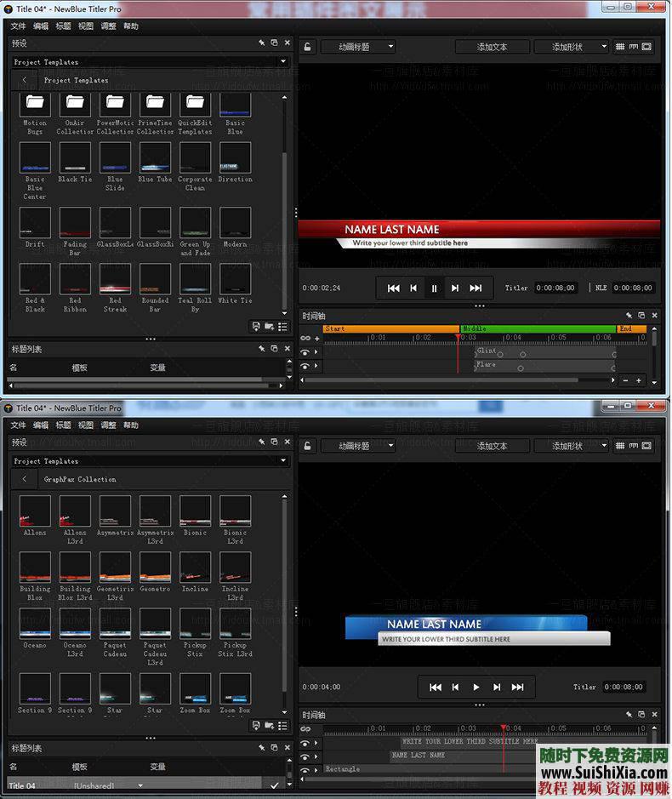Click 添加形状 above the red title preview
The image size is (672, 799).
pyautogui.click(x=572, y=47)
